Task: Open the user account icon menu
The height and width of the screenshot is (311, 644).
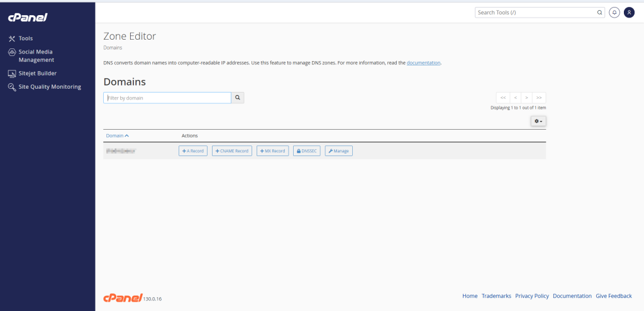Action: click(628, 12)
